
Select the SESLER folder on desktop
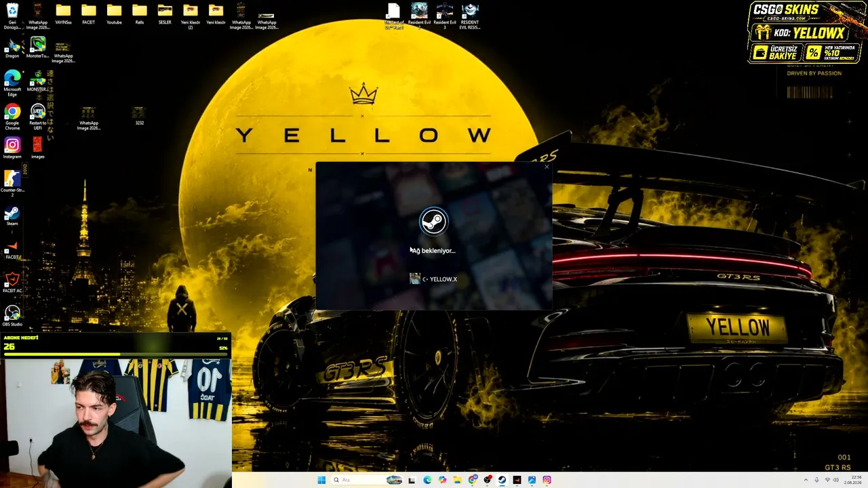(x=165, y=14)
